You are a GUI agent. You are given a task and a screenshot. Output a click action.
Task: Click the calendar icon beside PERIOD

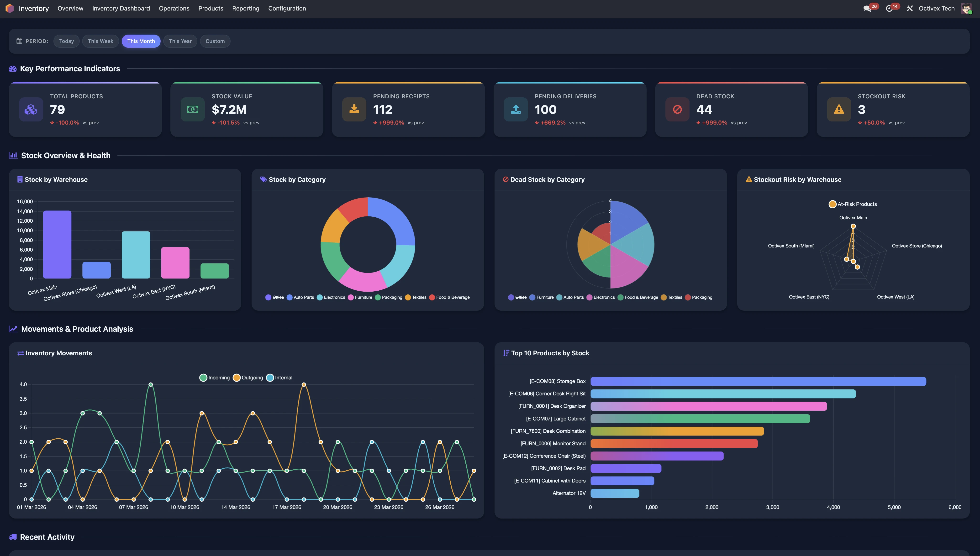point(20,41)
